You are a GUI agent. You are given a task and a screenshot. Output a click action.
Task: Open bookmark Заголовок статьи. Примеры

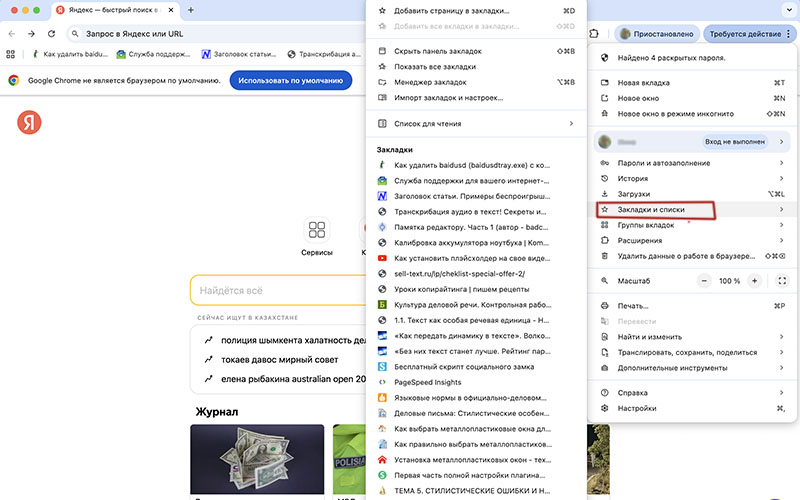pyautogui.click(x=476, y=196)
